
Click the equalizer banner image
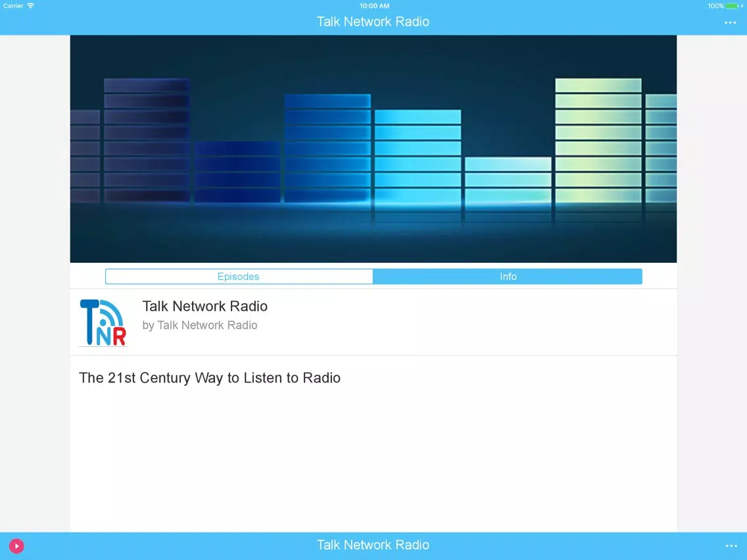coord(373,149)
